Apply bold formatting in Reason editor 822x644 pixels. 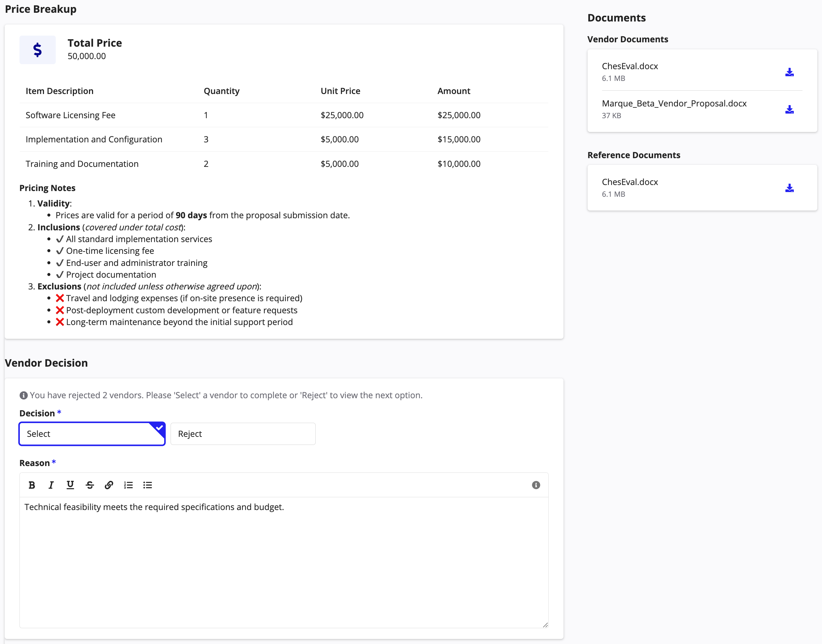[32, 485]
